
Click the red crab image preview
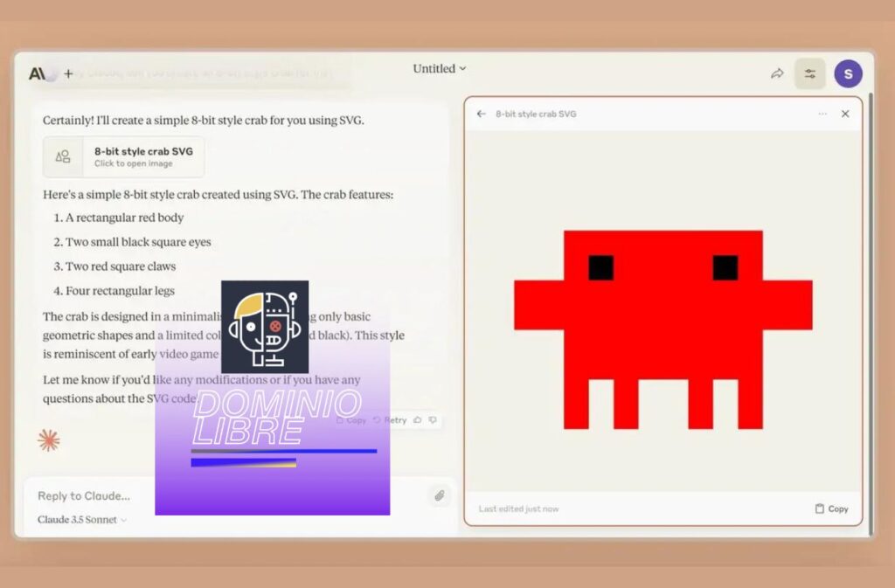pyautogui.click(x=663, y=329)
